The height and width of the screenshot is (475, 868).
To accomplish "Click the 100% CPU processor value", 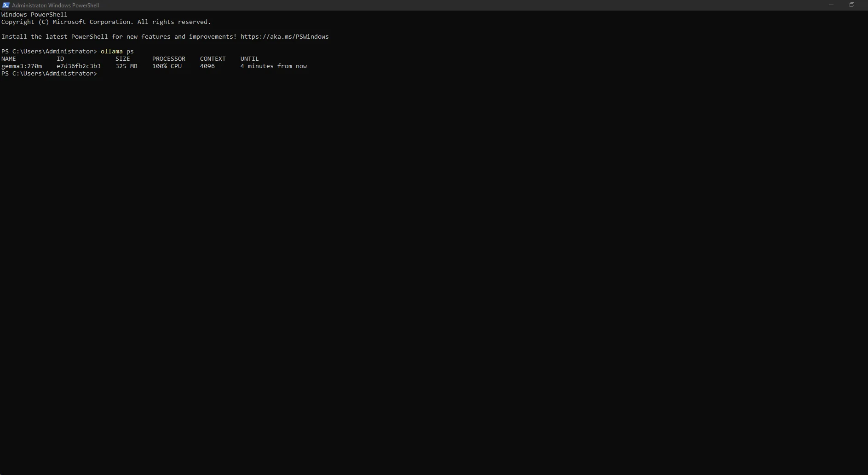I will point(167,66).
